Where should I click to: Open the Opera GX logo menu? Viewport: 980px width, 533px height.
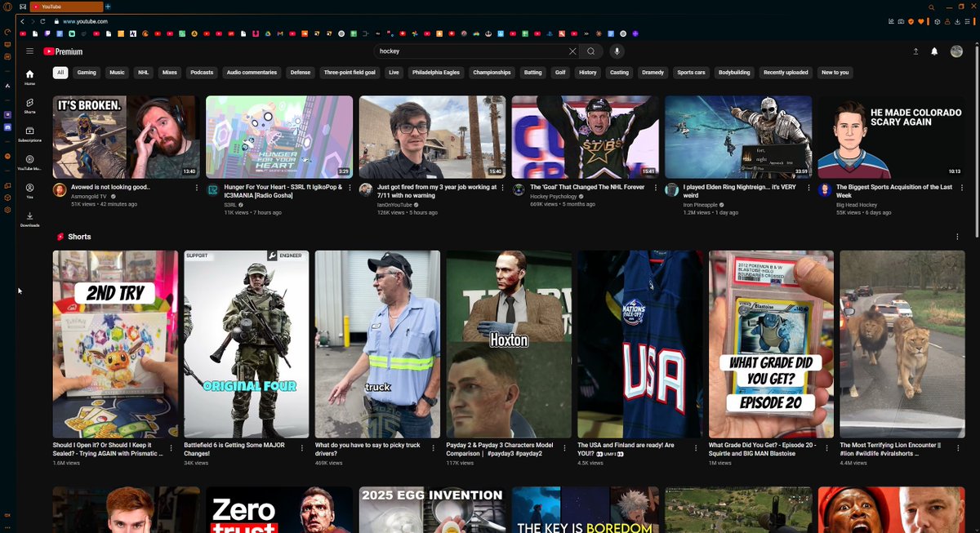(7, 7)
